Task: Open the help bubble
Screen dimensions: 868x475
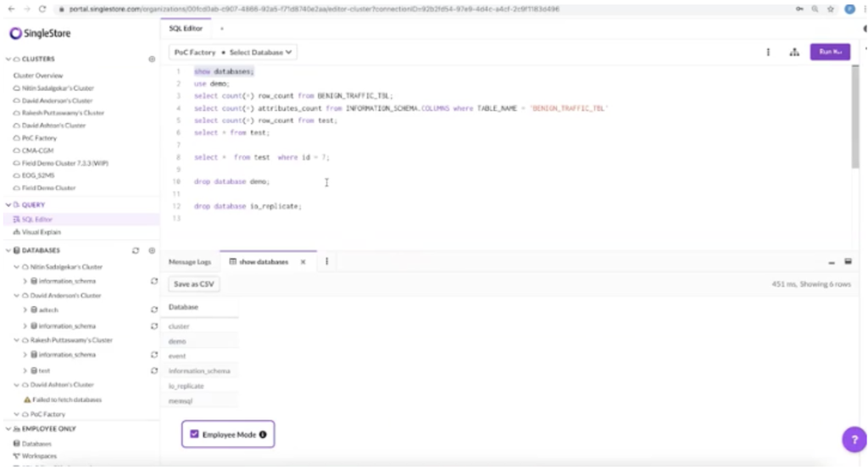Action: 854,439
